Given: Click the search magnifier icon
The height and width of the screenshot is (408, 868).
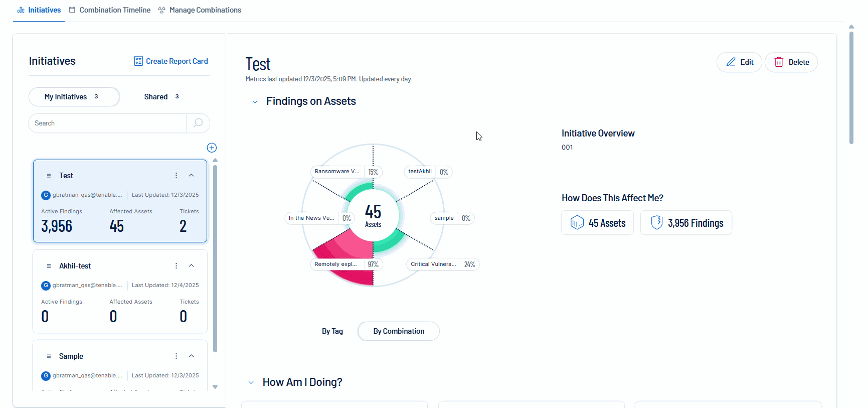Looking at the screenshot, I should [x=198, y=123].
